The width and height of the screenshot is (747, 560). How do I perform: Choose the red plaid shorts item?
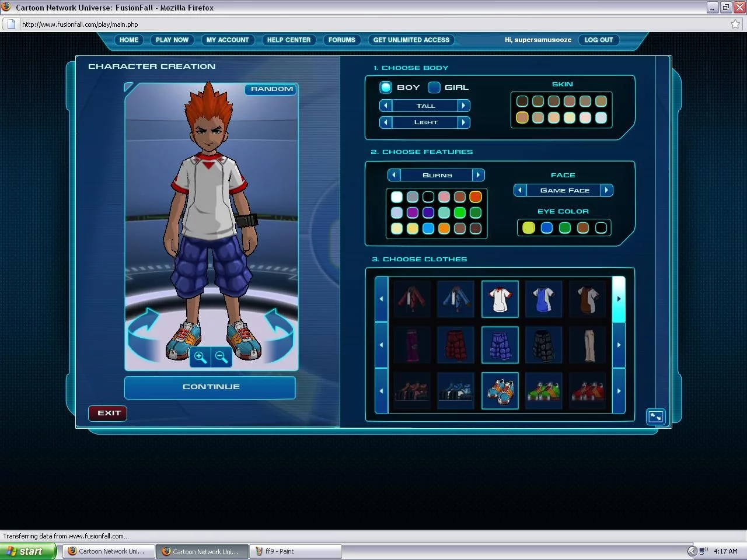pos(456,345)
